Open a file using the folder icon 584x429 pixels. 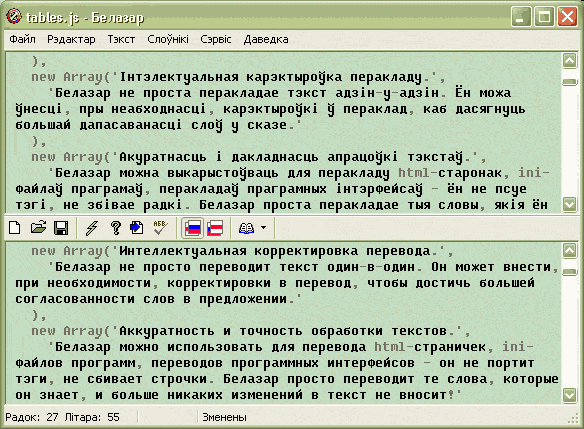click(x=38, y=228)
